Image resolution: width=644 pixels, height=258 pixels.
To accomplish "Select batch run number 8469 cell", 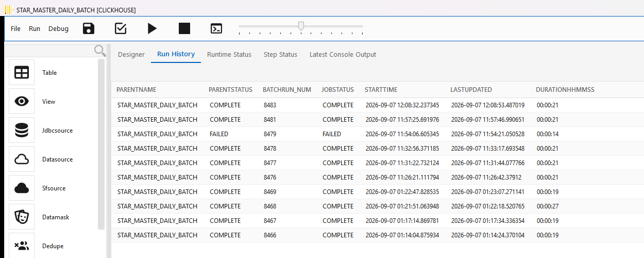I will coord(270,192).
